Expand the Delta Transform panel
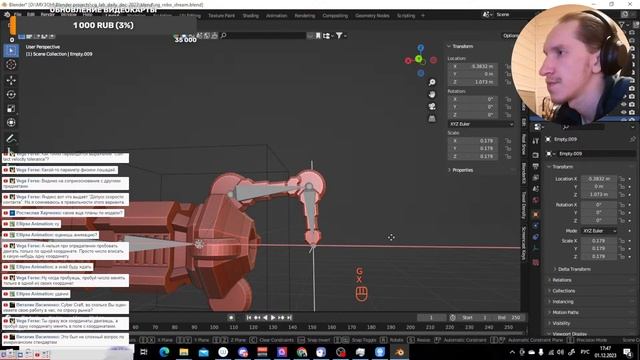This screenshot has width=640, height=360. (x=574, y=269)
